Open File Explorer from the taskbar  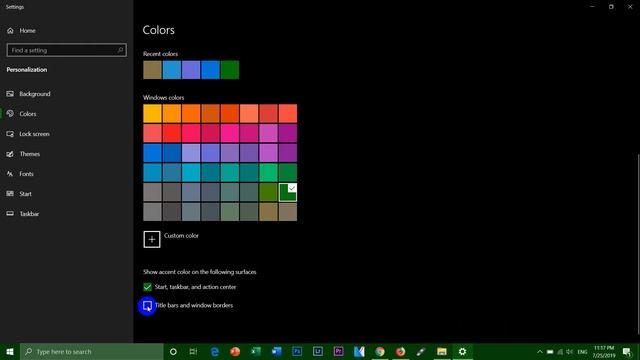442,351
